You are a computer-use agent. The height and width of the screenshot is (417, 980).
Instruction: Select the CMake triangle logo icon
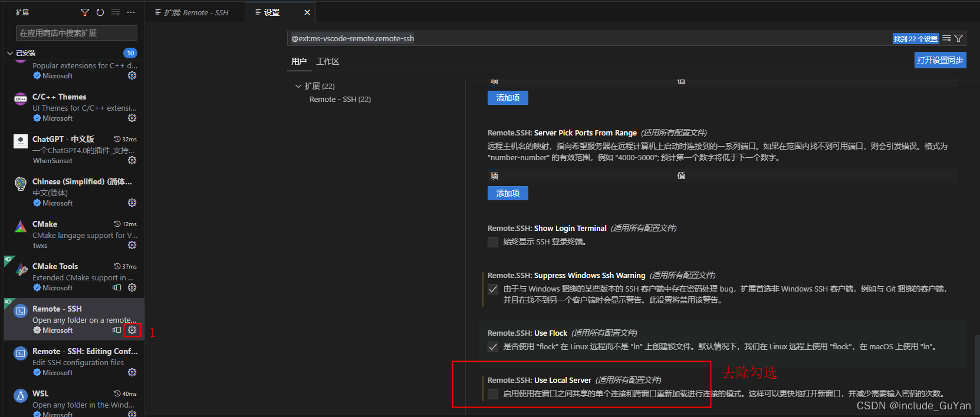click(x=21, y=226)
